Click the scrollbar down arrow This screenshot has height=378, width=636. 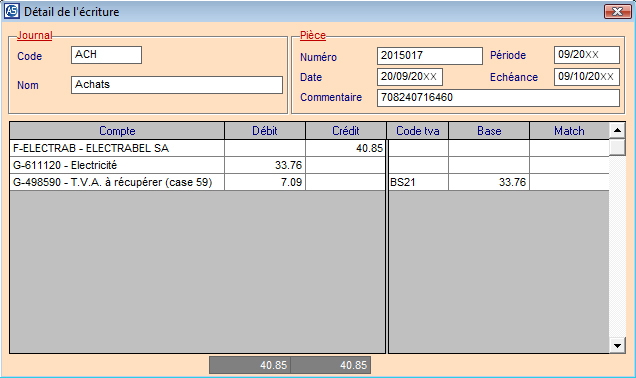pos(617,346)
